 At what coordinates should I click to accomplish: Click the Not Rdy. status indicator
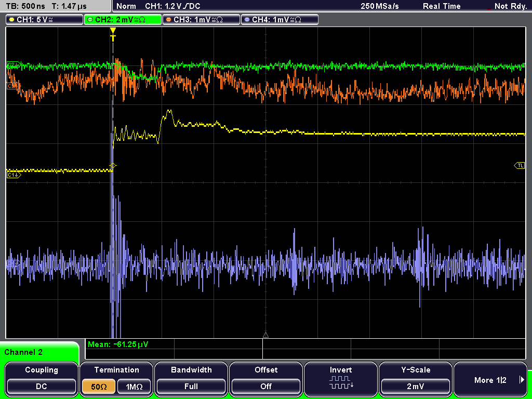click(510, 6)
